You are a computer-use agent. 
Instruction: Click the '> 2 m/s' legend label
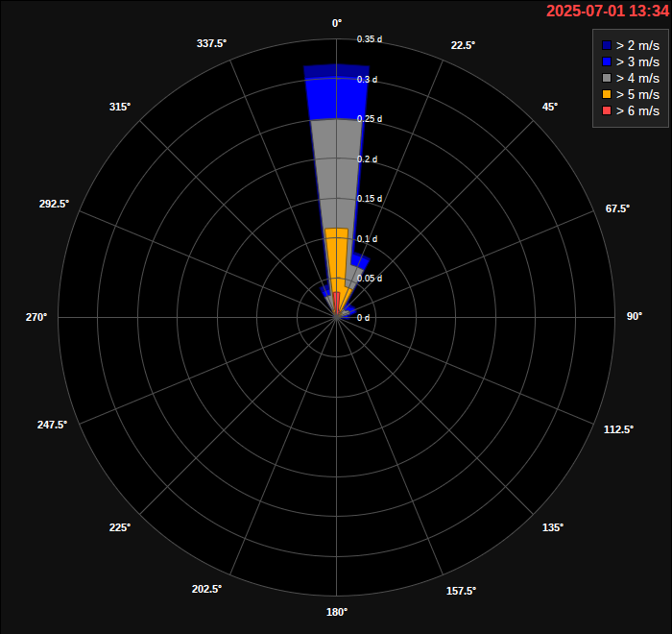[637, 45]
